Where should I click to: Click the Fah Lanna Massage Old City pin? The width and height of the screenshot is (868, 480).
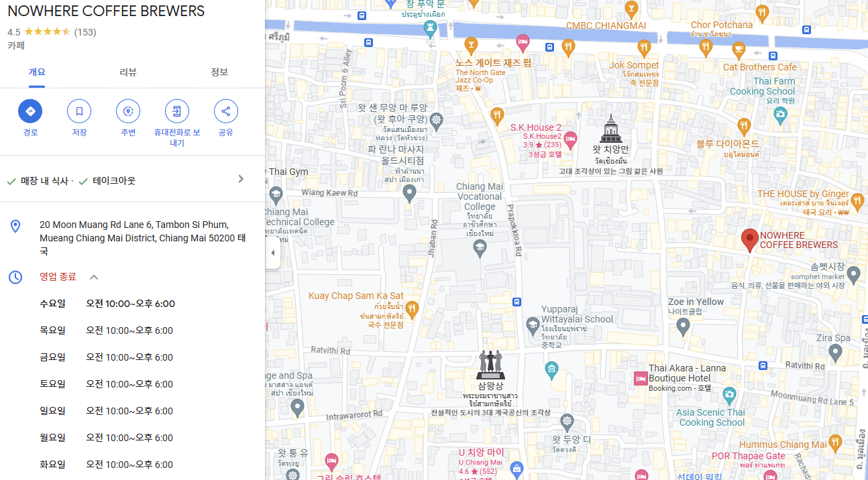coord(410,193)
